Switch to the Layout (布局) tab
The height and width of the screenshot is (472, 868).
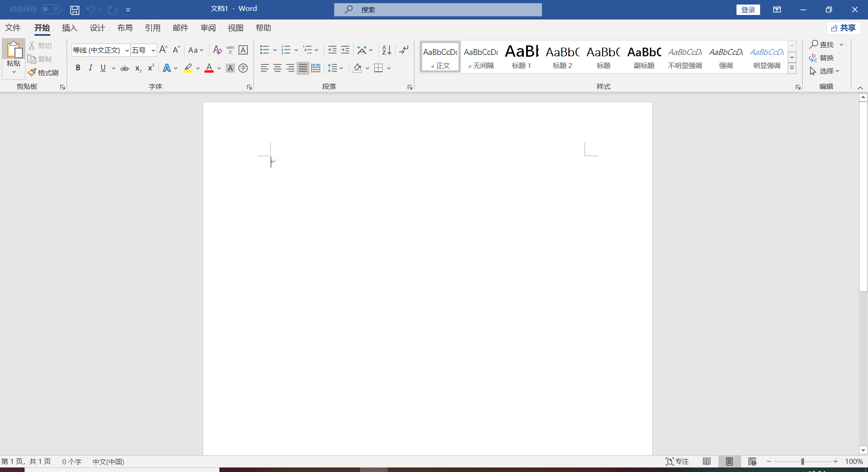125,28
